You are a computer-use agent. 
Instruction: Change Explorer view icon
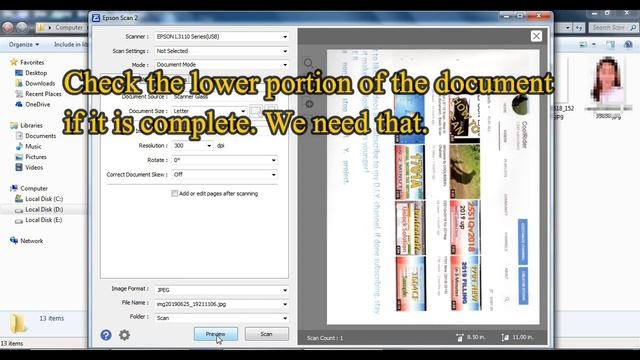(583, 44)
